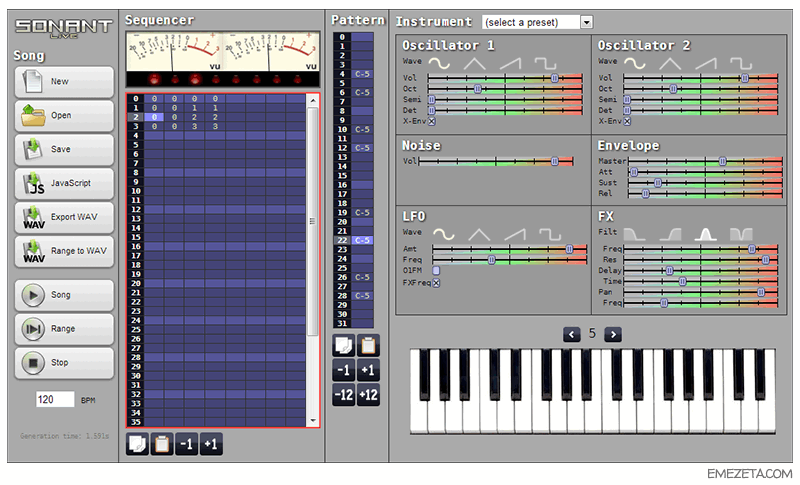Click the BPM input field
The image size is (800, 485).
pos(55,399)
